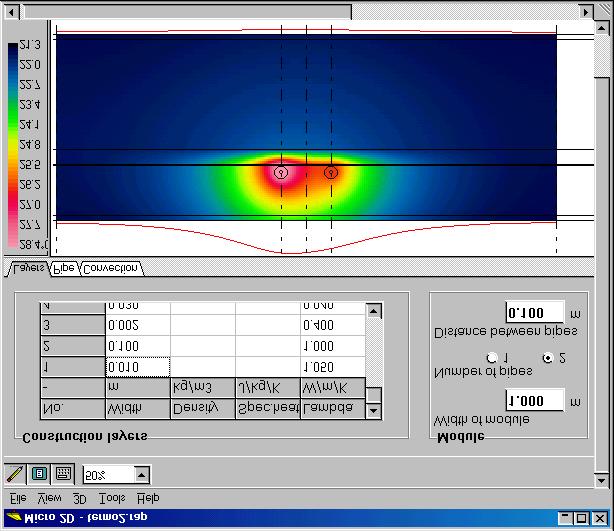Click the Spec.heat column header
The width and height of the screenshot is (614, 531).
pyautogui.click(x=268, y=409)
